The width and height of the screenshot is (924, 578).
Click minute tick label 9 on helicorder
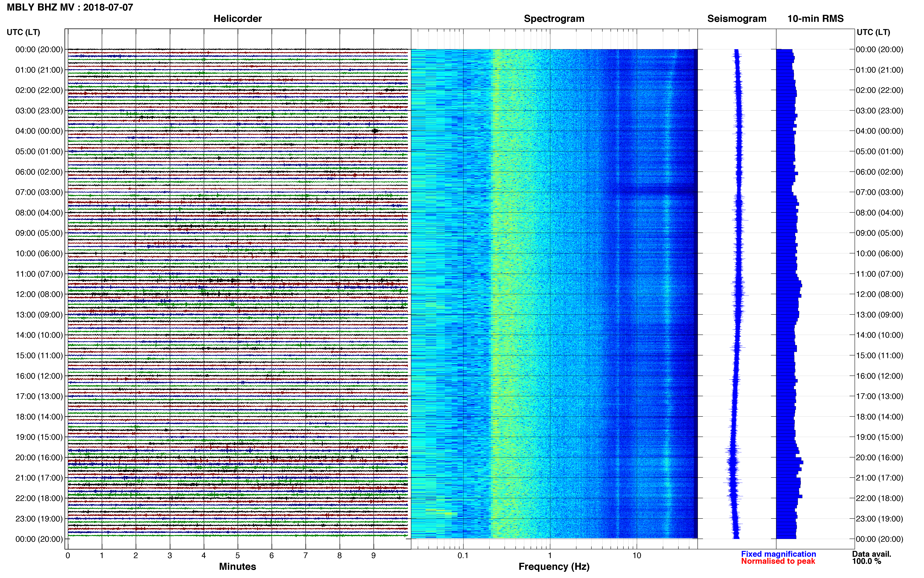click(373, 555)
